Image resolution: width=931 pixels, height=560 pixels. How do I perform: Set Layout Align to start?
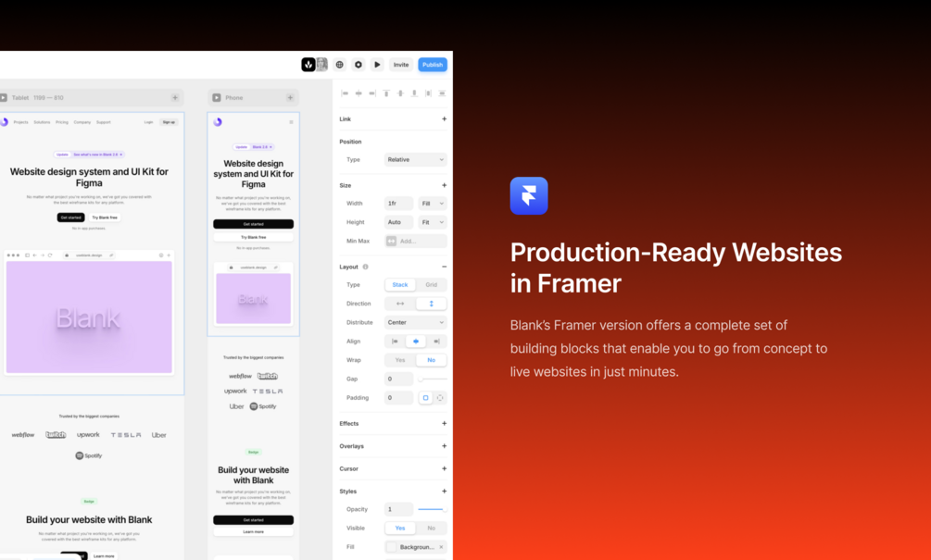pos(395,342)
